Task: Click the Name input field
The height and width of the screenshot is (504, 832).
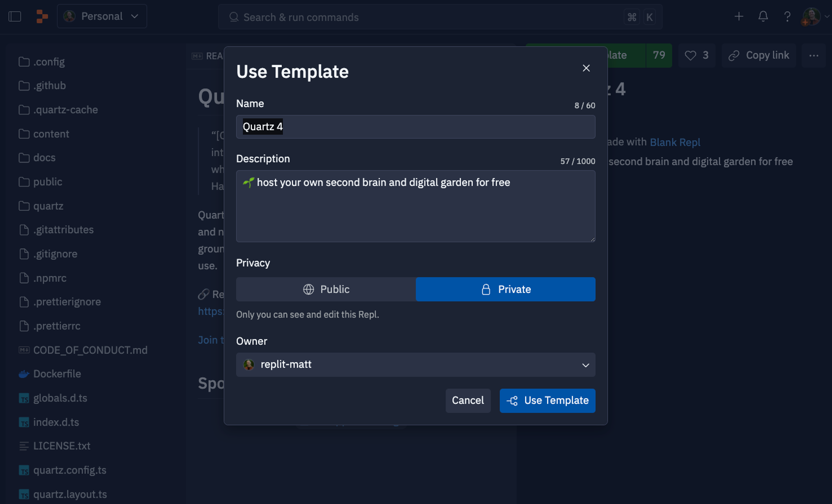Action: (415, 127)
